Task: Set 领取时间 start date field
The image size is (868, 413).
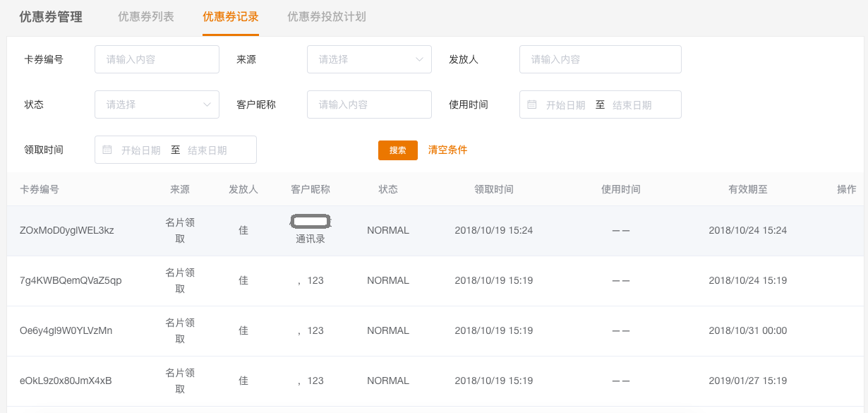Action: click(140, 150)
